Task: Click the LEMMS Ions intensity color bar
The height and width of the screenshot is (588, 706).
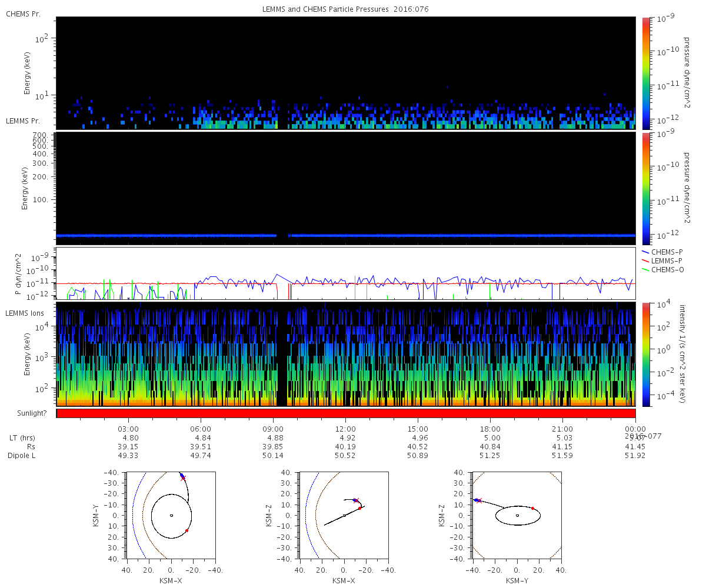Action: pyautogui.click(x=645, y=354)
